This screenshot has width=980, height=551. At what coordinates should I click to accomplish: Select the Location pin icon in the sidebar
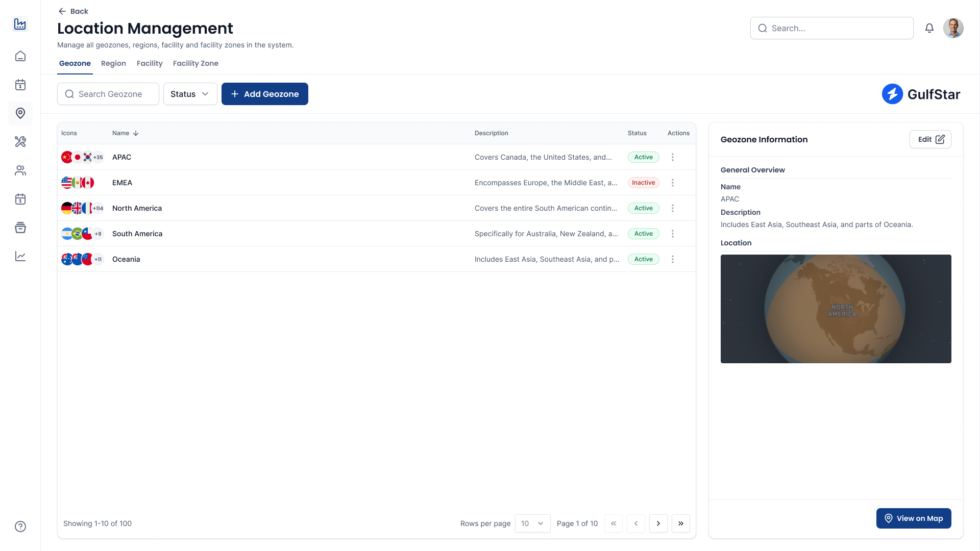coord(20,113)
